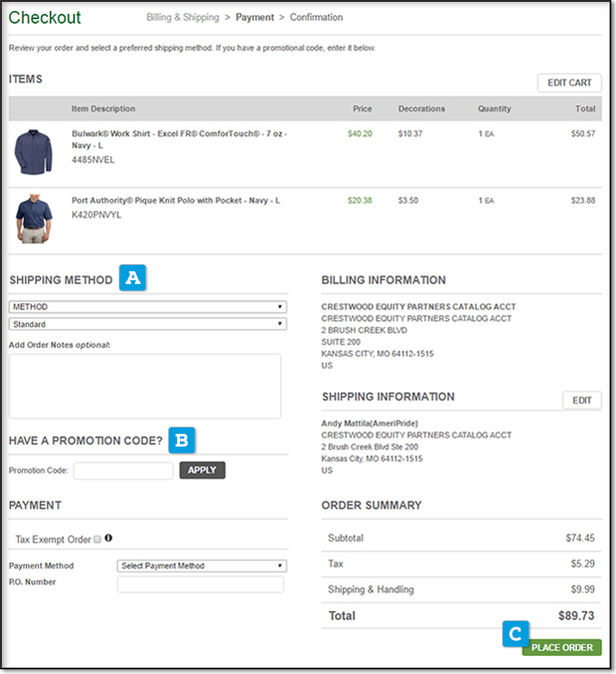This screenshot has width=616, height=674.
Task: Click into the Promotion Code field
Action: tap(123, 470)
